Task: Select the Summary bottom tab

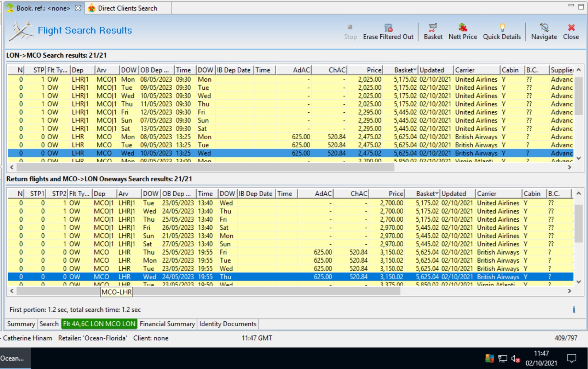Action: click(21, 324)
